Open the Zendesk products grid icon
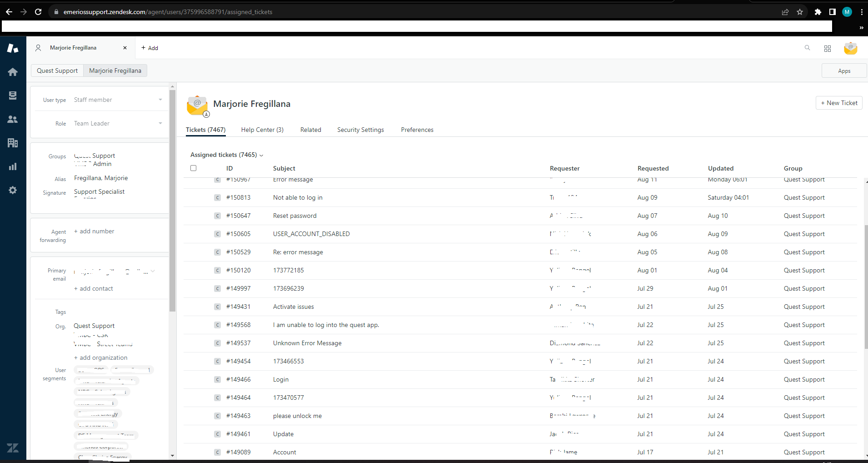Screen dimensions: 868x463 (x=828, y=48)
